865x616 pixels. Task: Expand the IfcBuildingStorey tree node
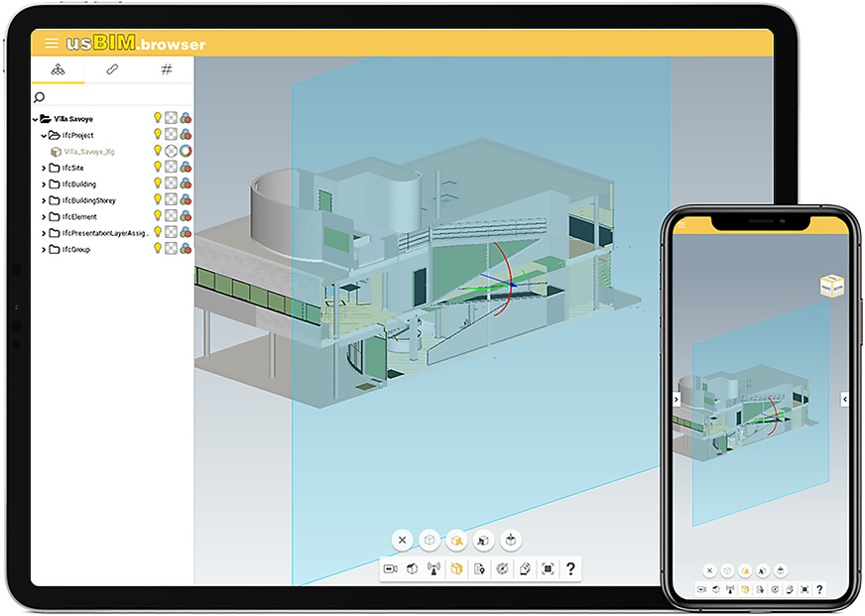click(43, 200)
